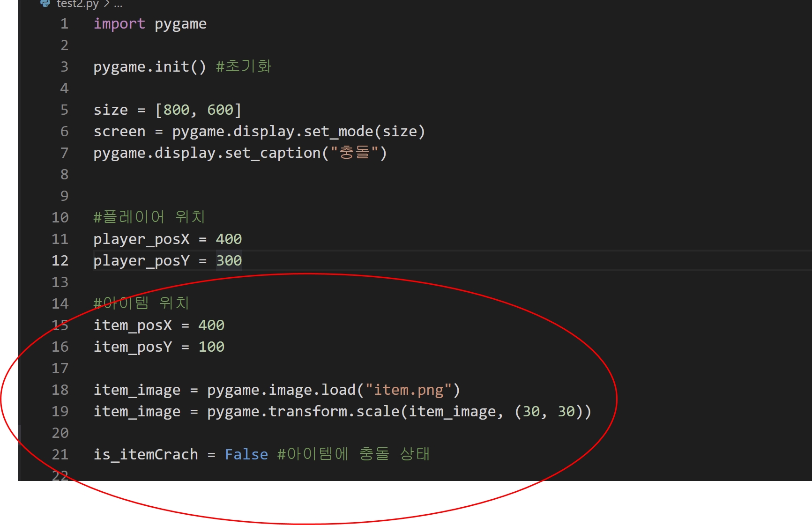Click the '#초기화' comment on line 3
The height and width of the screenshot is (525, 812).
pos(244,67)
